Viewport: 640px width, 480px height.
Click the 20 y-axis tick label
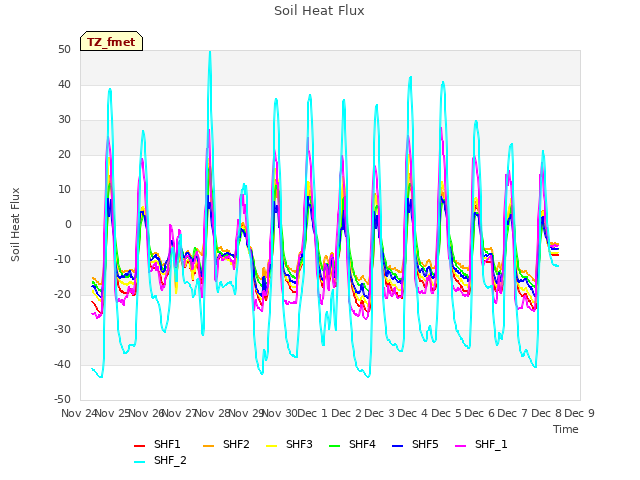click(64, 155)
